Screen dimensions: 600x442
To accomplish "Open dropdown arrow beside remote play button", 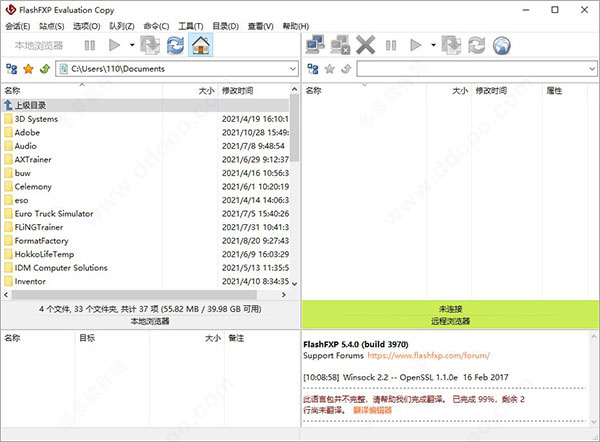I will (x=433, y=45).
